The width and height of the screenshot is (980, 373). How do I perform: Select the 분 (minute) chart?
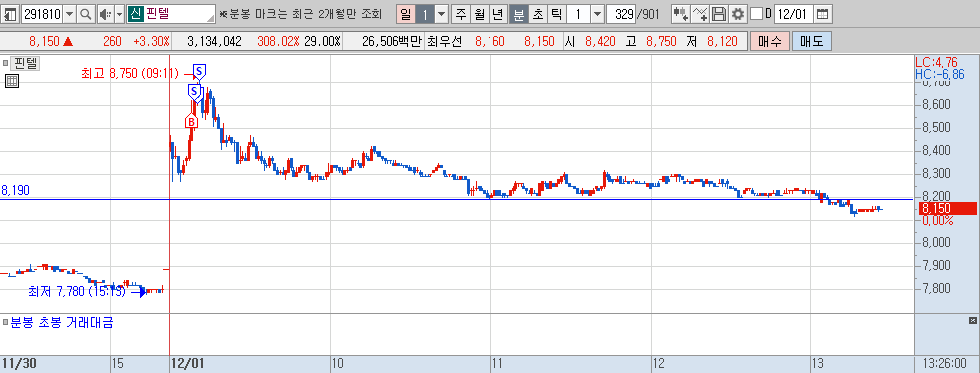(518, 13)
